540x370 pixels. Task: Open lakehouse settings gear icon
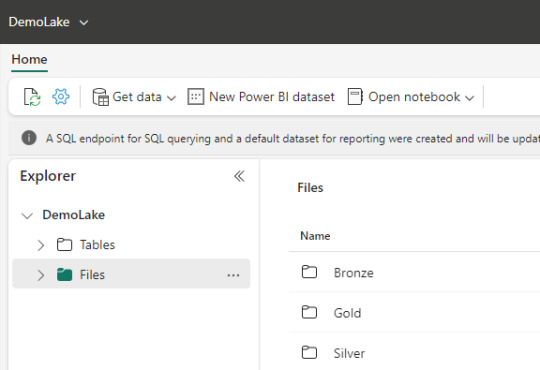point(61,96)
